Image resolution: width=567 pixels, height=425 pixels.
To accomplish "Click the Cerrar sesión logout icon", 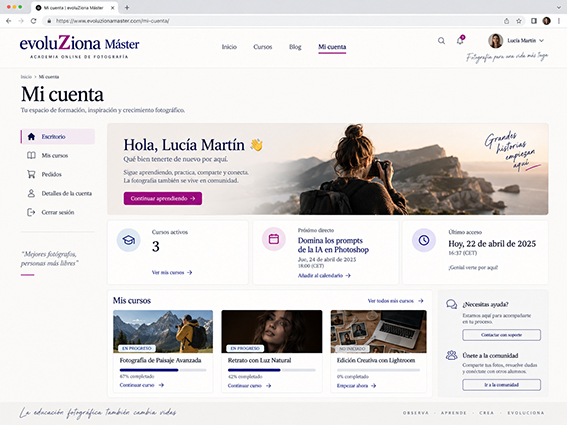I will point(31,212).
